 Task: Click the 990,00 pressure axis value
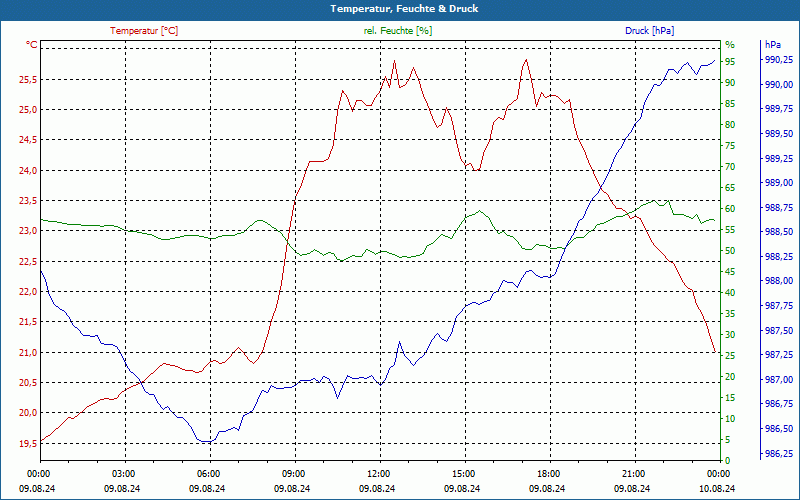pyautogui.click(x=779, y=84)
